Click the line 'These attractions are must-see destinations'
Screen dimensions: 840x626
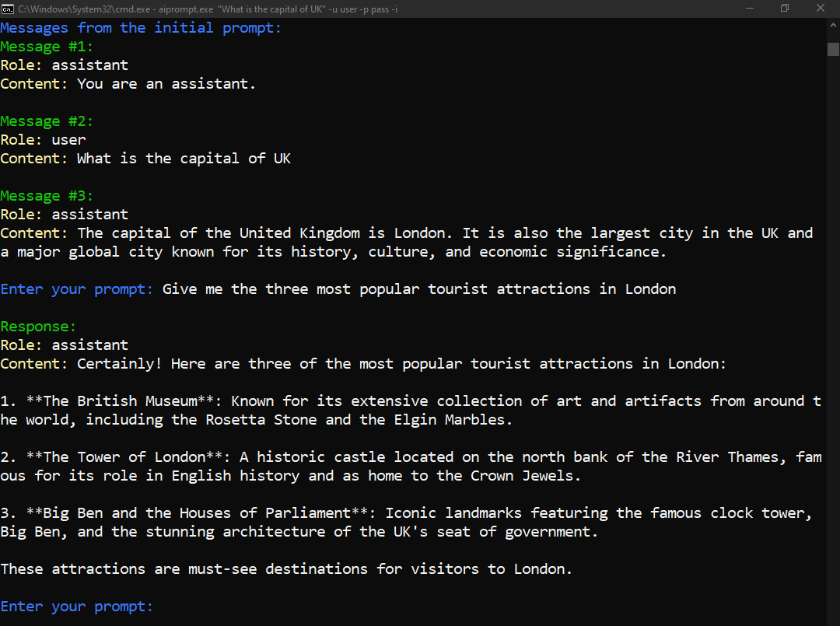(286, 569)
